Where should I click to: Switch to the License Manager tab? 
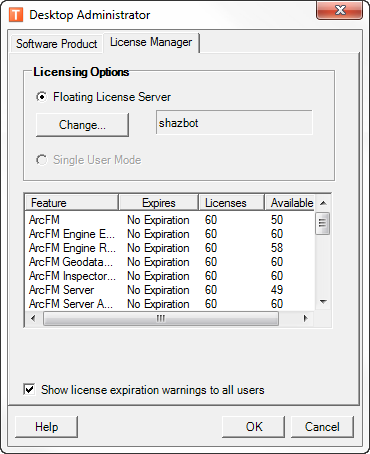click(x=151, y=42)
